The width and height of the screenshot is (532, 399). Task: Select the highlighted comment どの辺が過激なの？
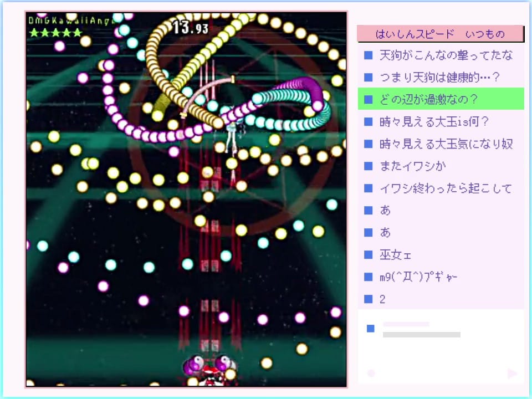tap(441, 100)
